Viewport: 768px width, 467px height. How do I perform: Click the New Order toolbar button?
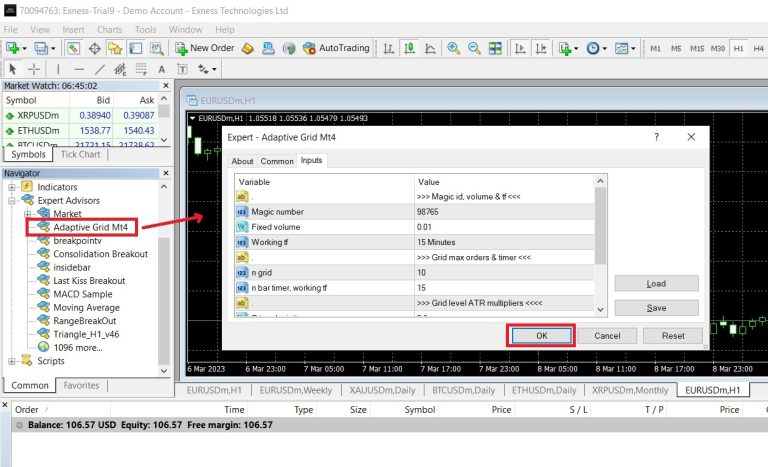(x=205, y=48)
